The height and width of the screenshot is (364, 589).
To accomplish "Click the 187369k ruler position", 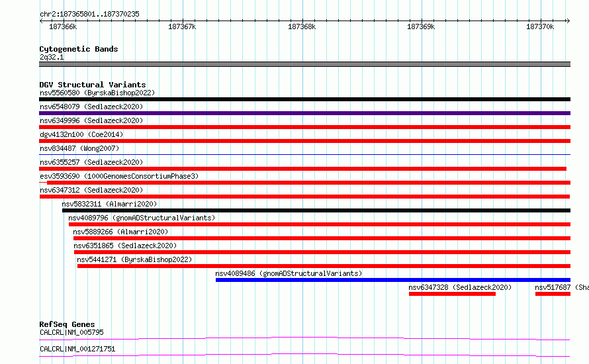I will coord(421,26).
